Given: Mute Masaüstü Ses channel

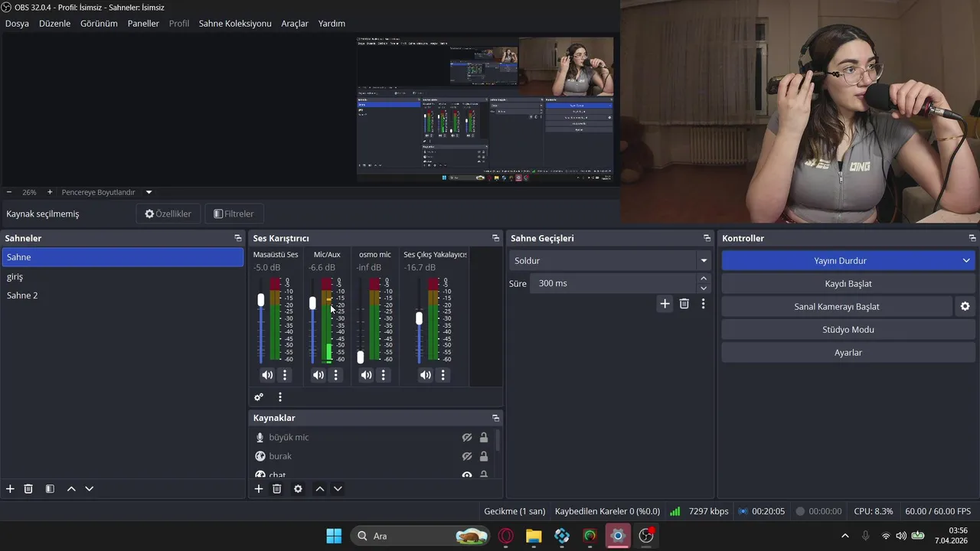Looking at the screenshot, I should (x=266, y=375).
